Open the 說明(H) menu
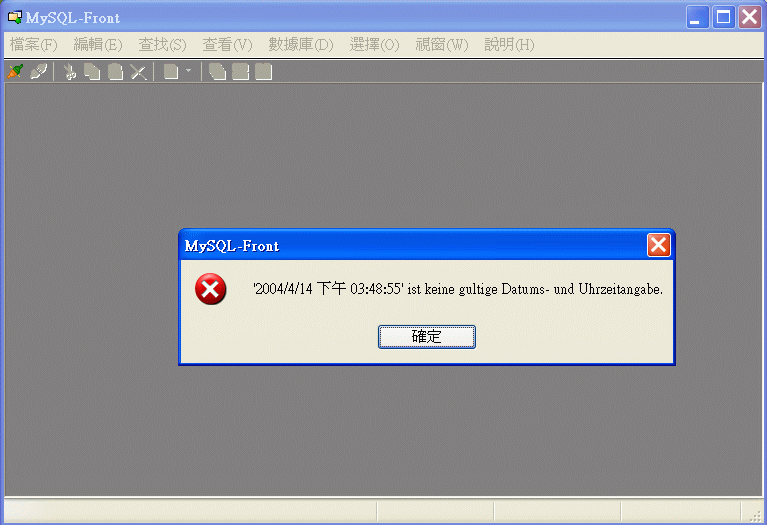The height and width of the screenshot is (525, 767). tap(509, 45)
